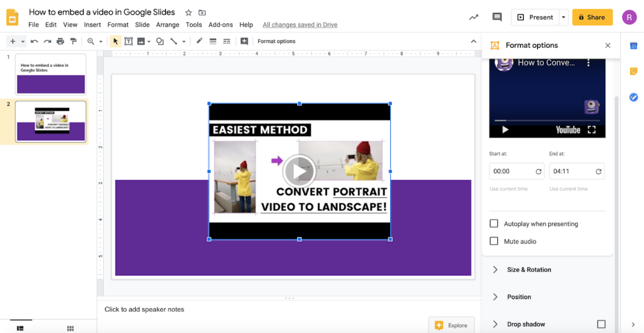This screenshot has height=333, width=644.
Task: Select the Text box tool
Action: pyautogui.click(x=128, y=41)
